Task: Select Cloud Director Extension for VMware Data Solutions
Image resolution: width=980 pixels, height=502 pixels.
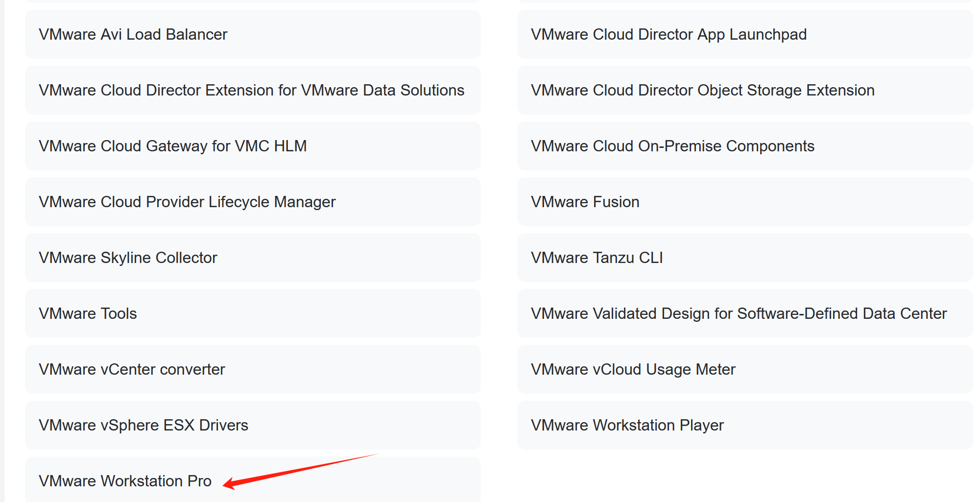Action: pos(253,90)
